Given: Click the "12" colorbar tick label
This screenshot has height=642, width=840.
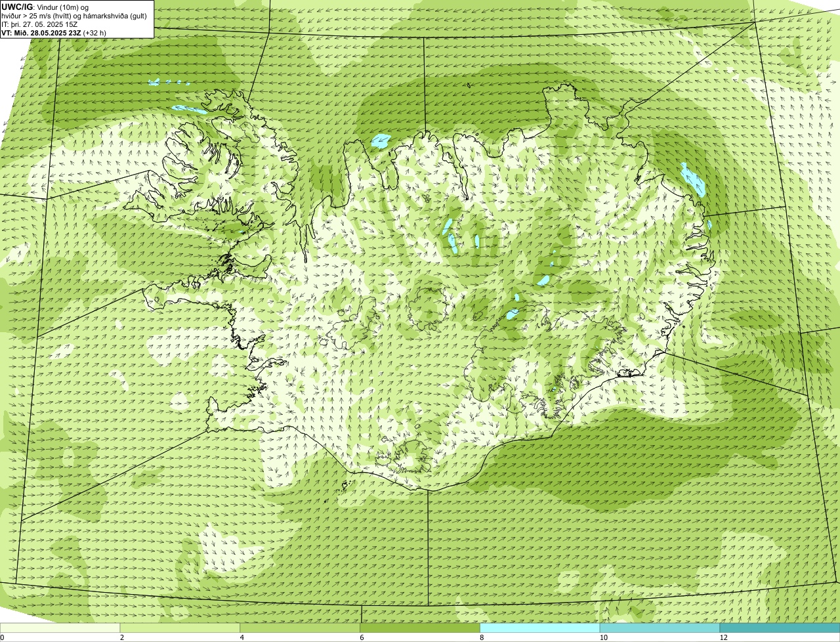Looking at the screenshot, I should click(x=723, y=637).
